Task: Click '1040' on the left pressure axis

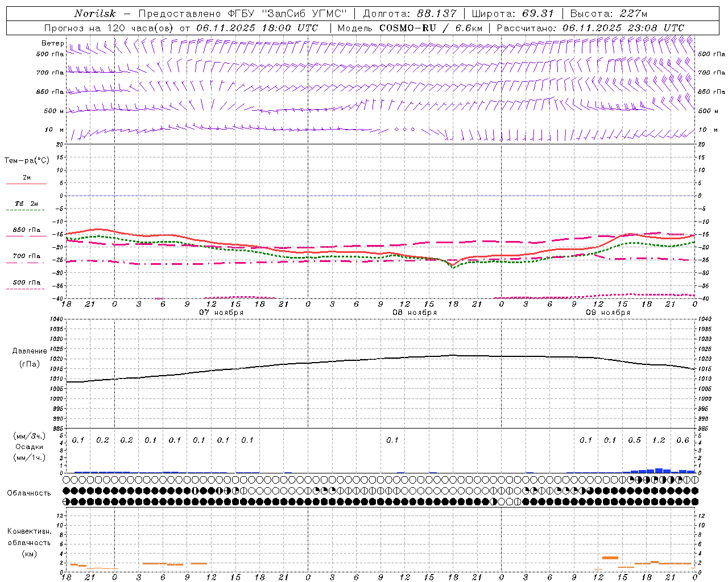Action: 55,319
